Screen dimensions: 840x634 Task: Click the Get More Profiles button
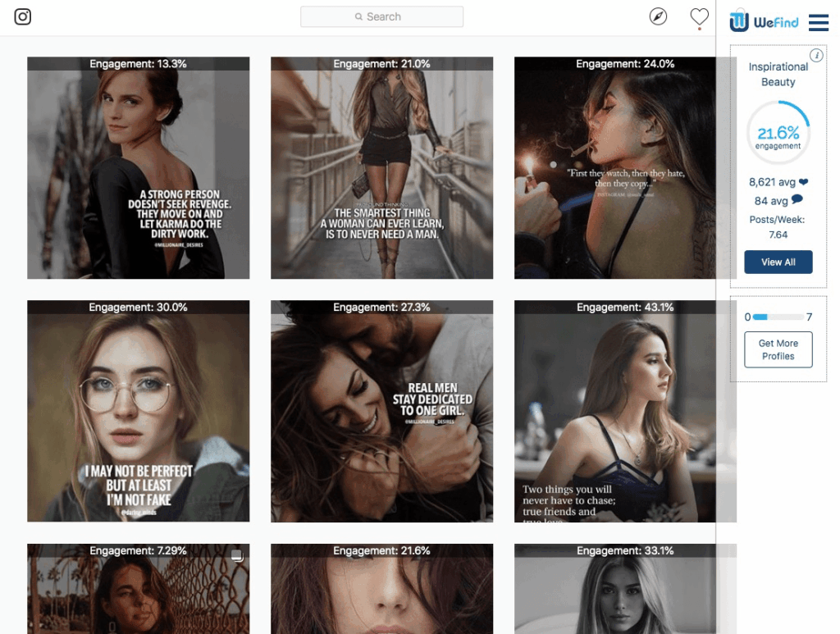778,349
